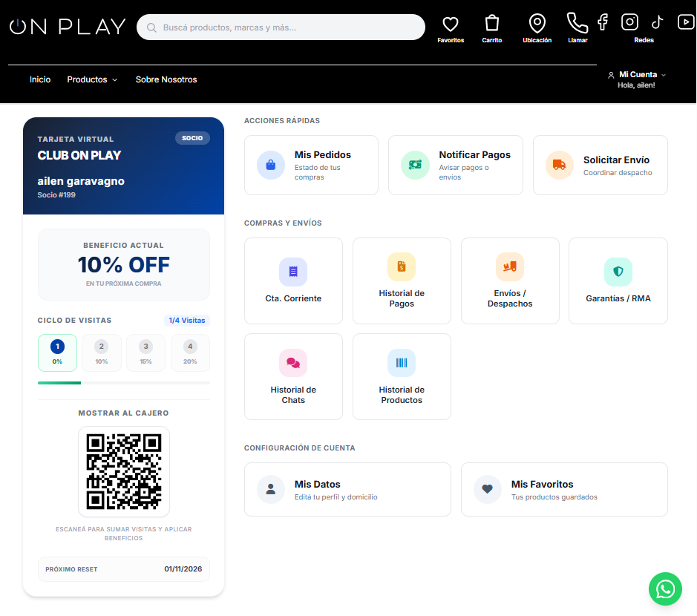Click the Ubicación map pin icon
The height and width of the screenshot is (616, 697).
click(537, 23)
